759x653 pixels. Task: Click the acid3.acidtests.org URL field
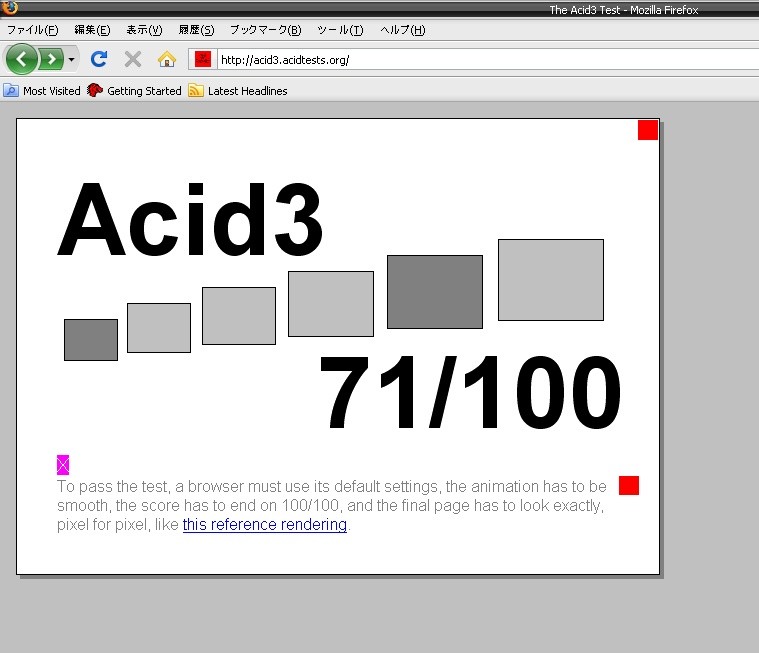[488, 60]
